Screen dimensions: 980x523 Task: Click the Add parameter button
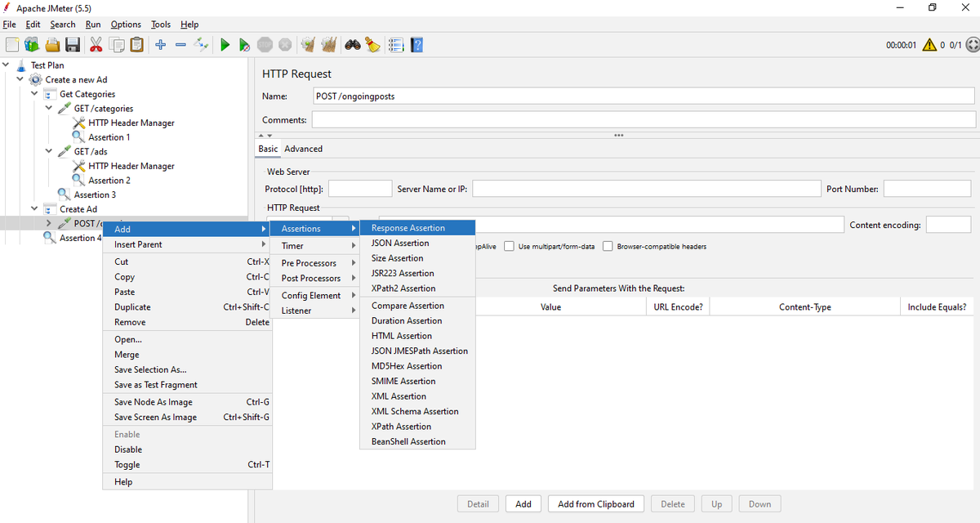[523, 504]
